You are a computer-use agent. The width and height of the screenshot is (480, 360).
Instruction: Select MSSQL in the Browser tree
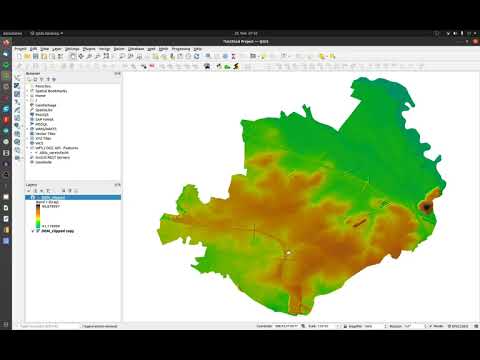(42, 124)
